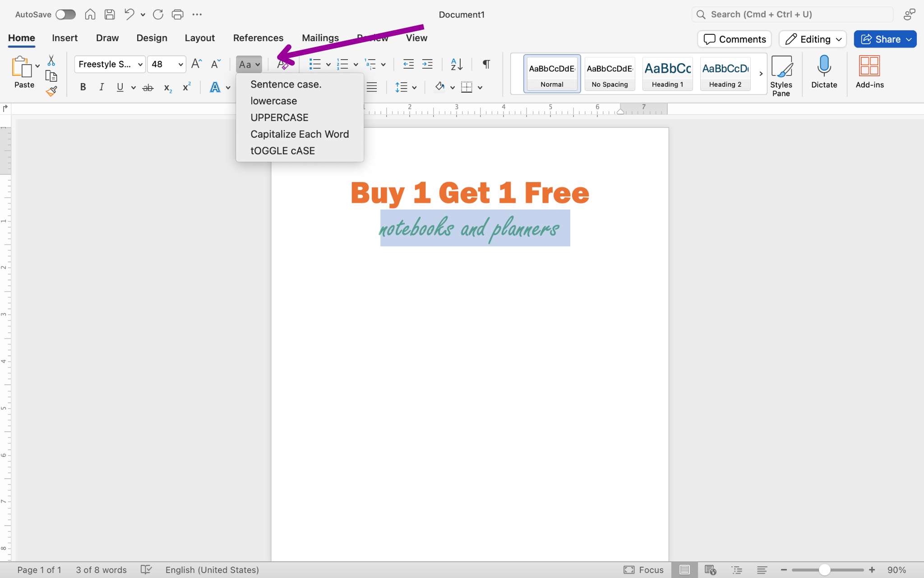This screenshot has width=924, height=578.
Task: Click the bullets list icon
Action: 315,64
